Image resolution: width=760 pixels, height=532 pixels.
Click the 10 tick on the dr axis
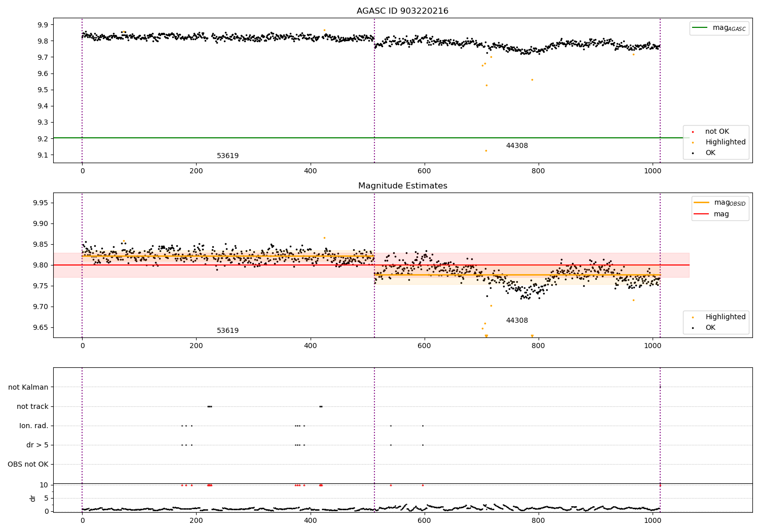44,485
